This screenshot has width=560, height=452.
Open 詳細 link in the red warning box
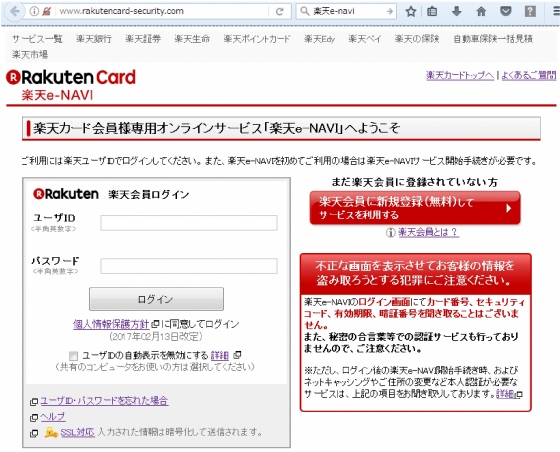(x=505, y=394)
